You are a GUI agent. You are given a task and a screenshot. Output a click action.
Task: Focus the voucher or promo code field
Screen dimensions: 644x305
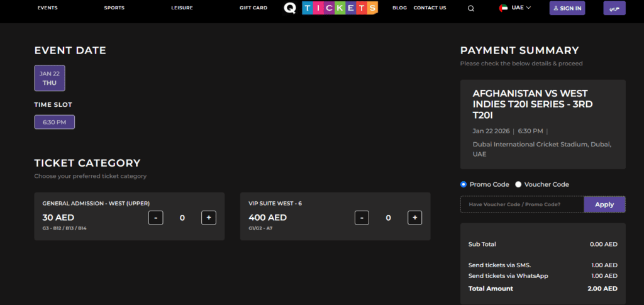coord(522,204)
